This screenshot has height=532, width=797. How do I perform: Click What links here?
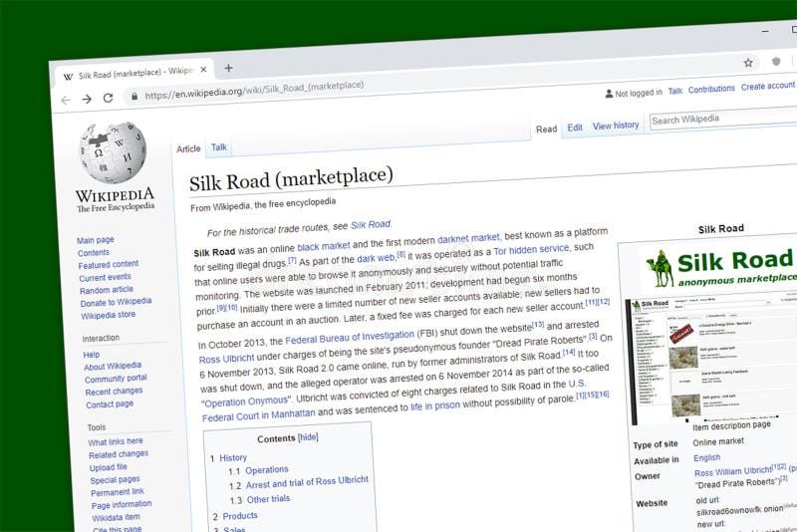pyautogui.click(x=116, y=442)
